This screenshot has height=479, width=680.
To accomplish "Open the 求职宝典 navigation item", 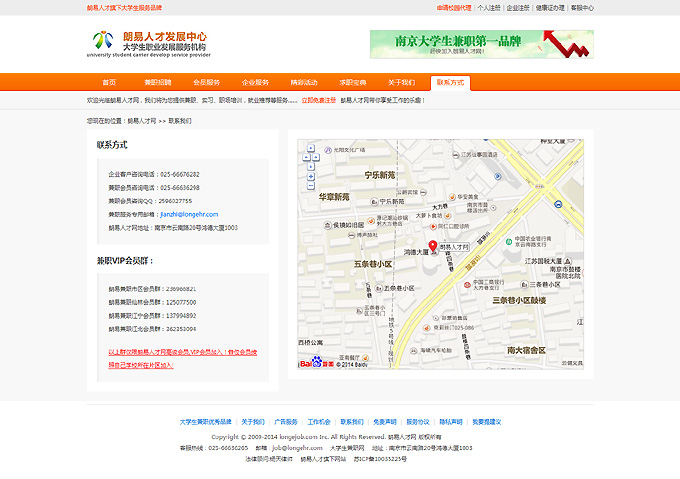I will (x=353, y=82).
